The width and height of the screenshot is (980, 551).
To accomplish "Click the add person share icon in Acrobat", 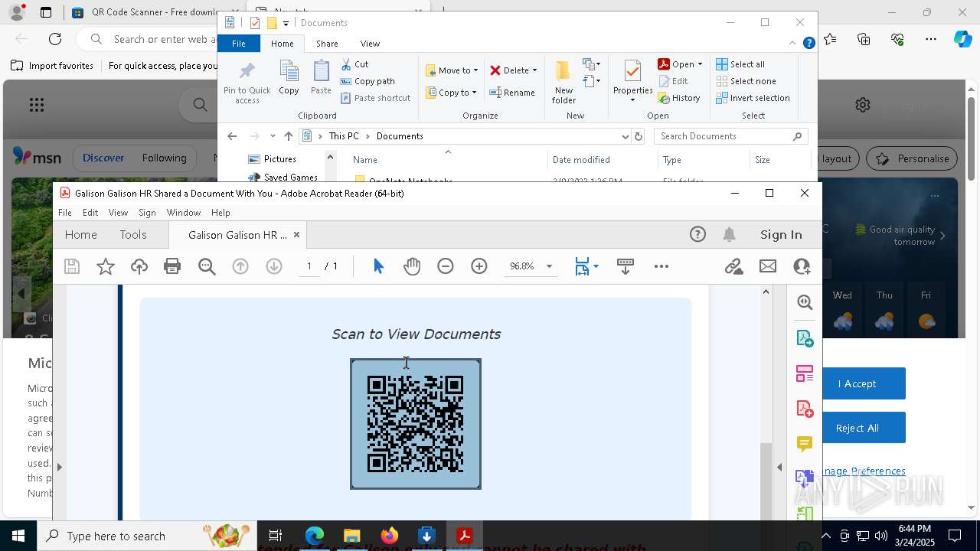I will [x=802, y=266].
